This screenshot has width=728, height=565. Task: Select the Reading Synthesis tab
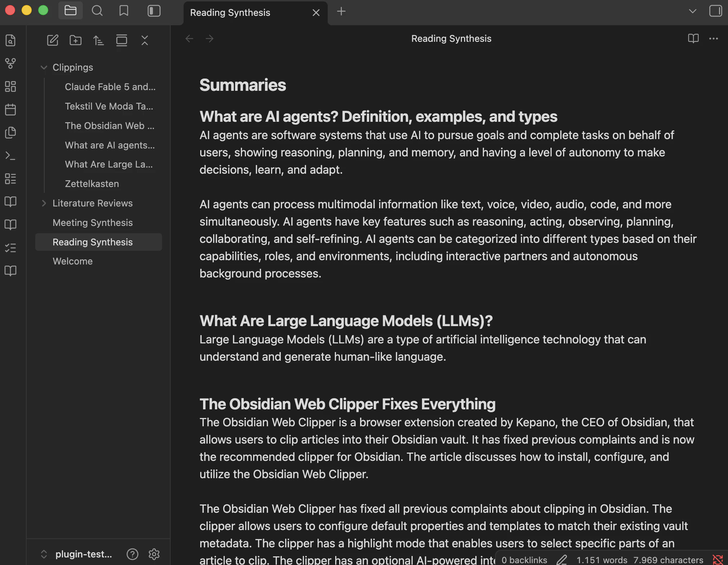[x=230, y=13]
